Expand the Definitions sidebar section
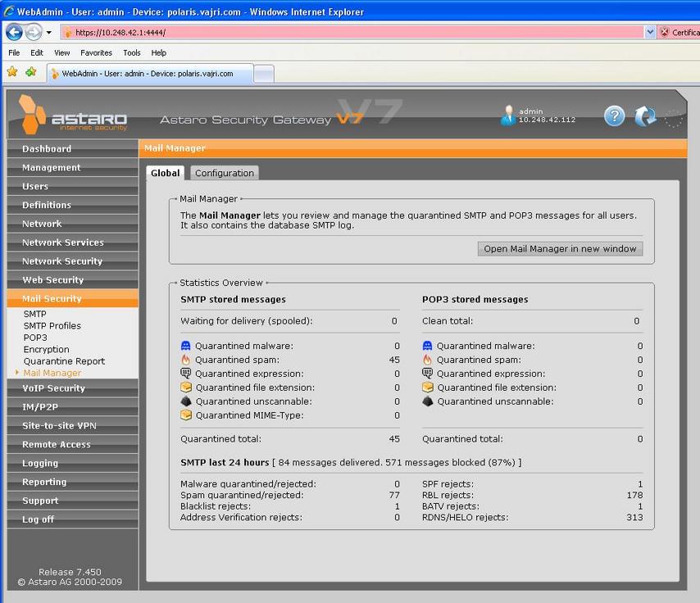700x603 pixels. point(72,205)
